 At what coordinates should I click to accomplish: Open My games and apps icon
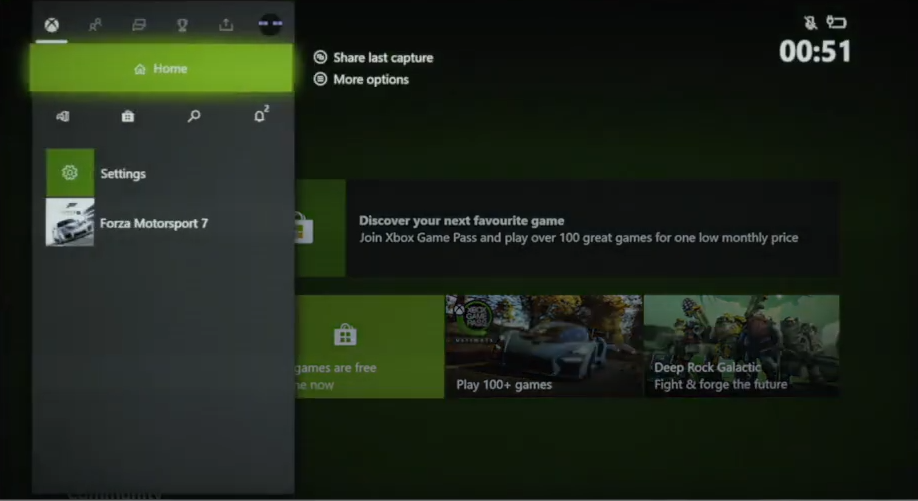[63, 116]
